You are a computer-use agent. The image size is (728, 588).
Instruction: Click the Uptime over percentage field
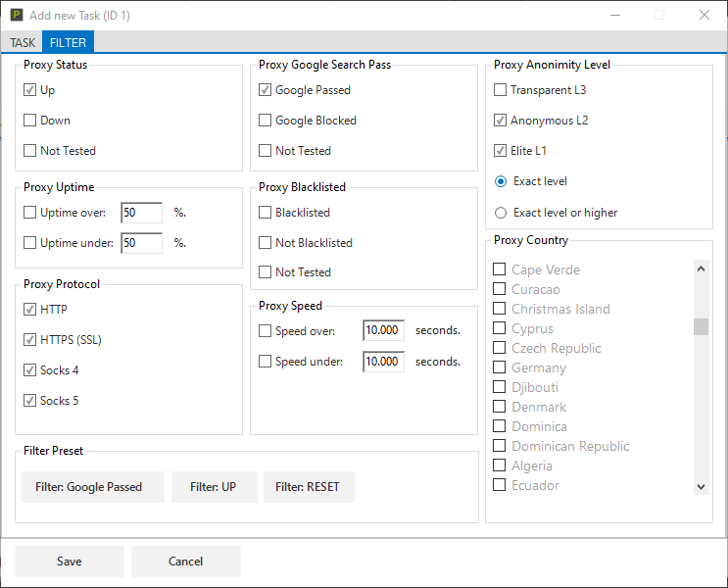141,213
